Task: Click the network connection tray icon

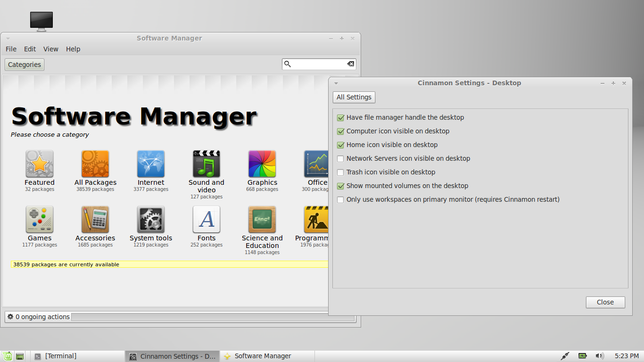Action: tap(565, 356)
